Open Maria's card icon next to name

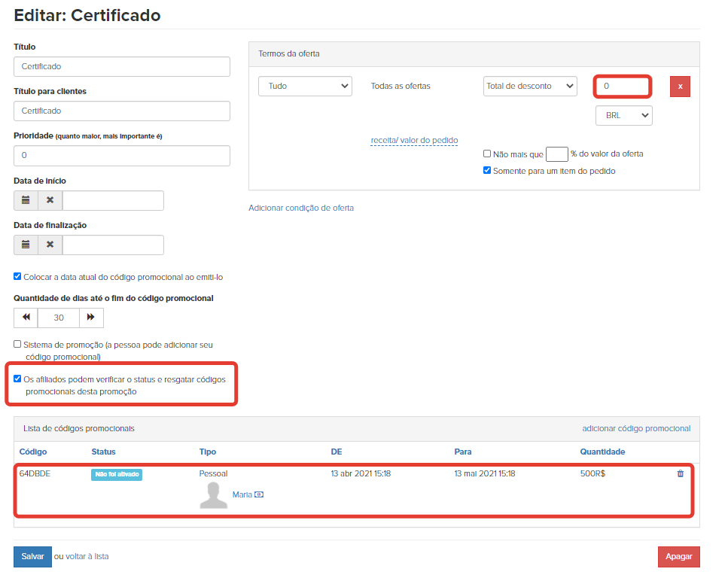click(259, 494)
